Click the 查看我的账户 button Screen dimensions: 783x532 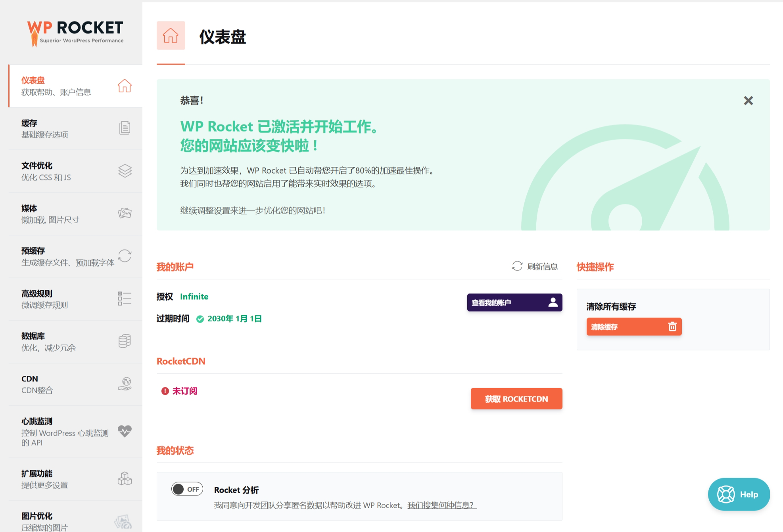514,302
